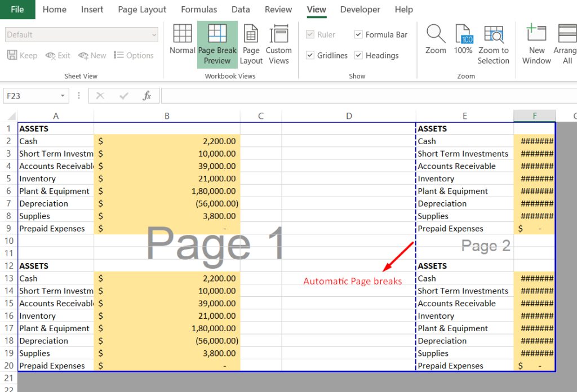The height and width of the screenshot is (392, 577).
Task: Select column E header
Action: coord(465,116)
